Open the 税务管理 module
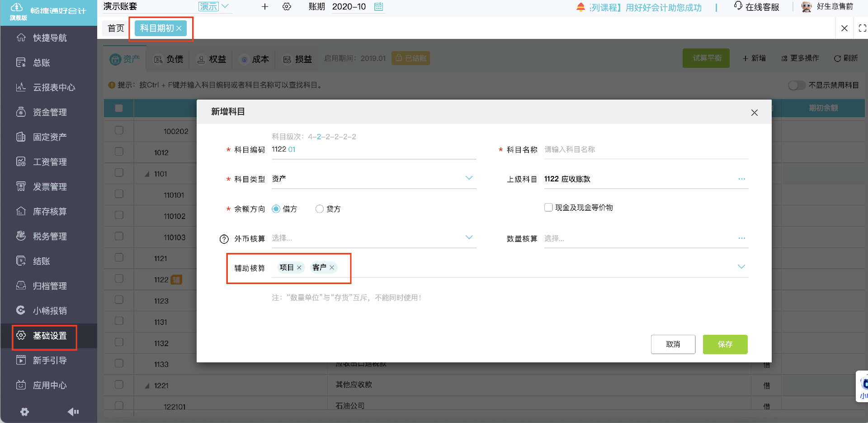Viewport: 868px width, 423px height. click(50, 236)
